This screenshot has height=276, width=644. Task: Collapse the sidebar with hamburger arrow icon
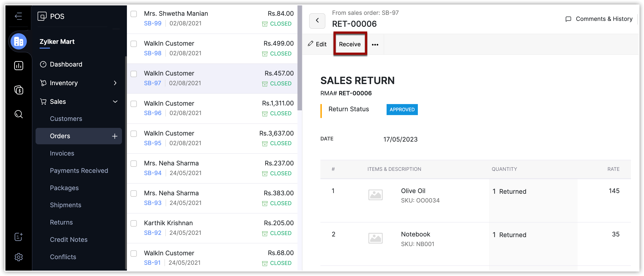click(18, 16)
